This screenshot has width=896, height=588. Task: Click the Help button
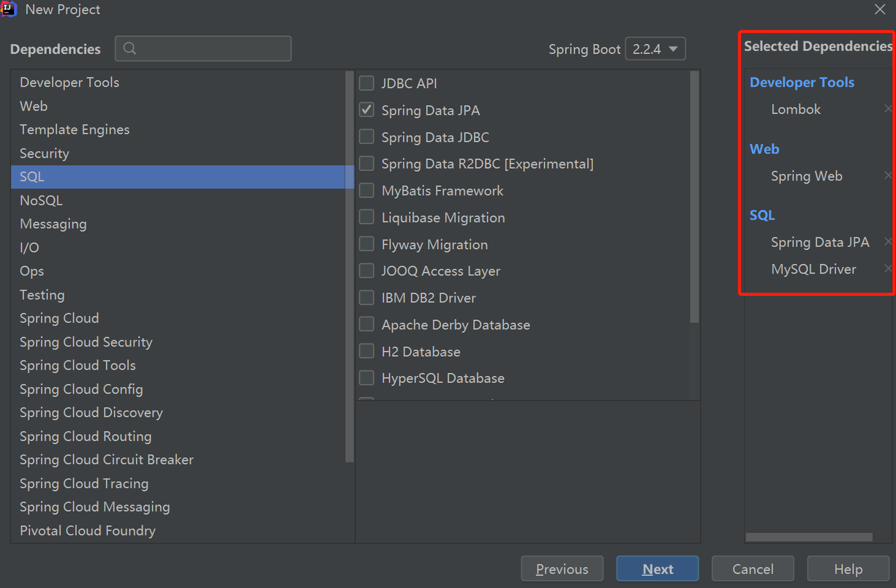click(x=848, y=569)
